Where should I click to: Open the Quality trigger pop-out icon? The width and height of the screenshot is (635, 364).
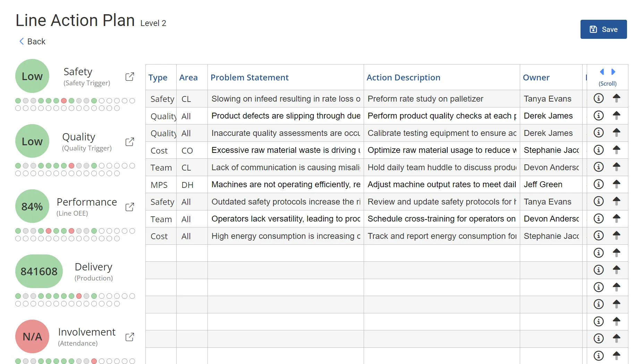click(129, 142)
